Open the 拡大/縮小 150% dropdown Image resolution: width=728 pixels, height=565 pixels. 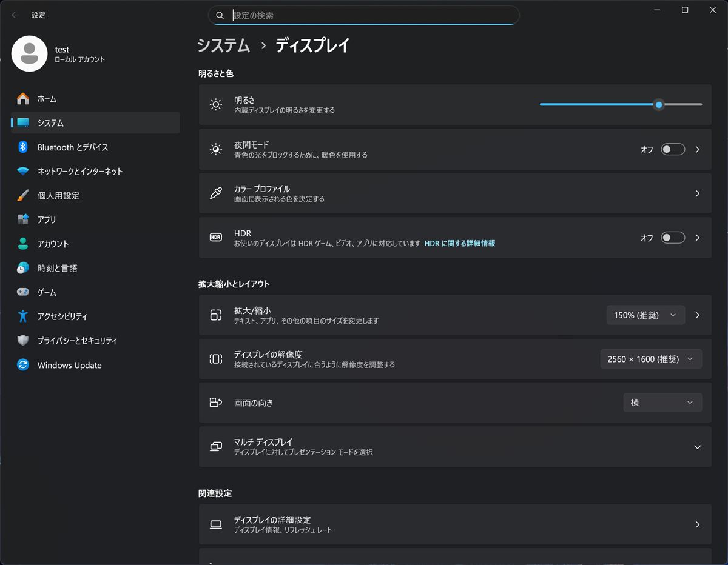[645, 315]
